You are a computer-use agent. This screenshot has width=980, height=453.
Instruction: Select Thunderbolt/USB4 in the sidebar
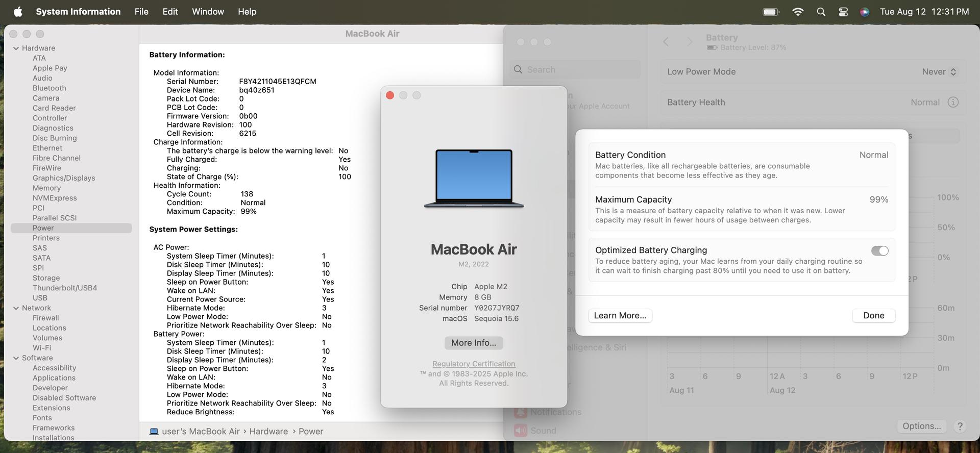pyautogui.click(x=65, y=288)
